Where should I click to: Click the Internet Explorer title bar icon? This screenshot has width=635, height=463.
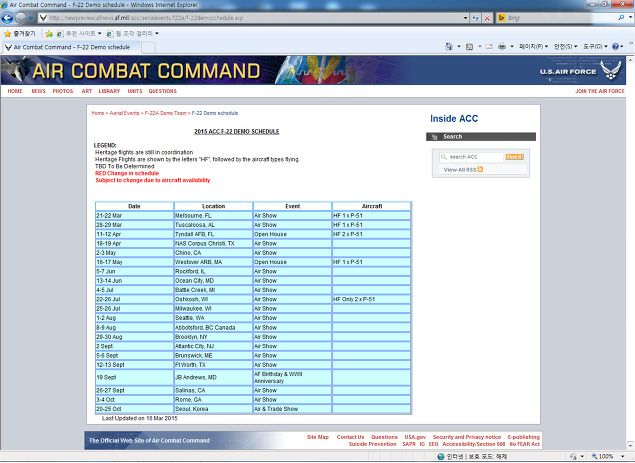tap(4, 5)
